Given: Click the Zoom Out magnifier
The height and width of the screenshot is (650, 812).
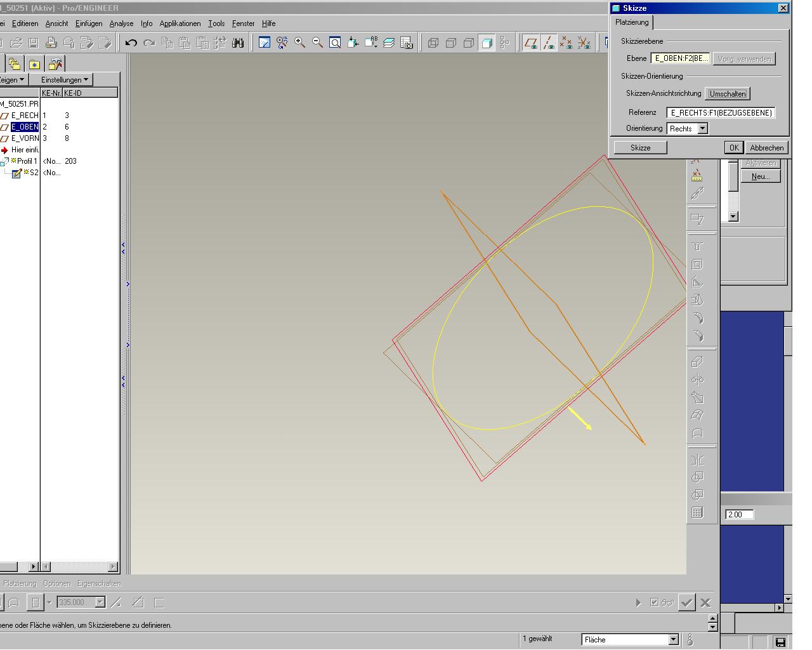Looking at the screenshot, I should click(318, 43).
